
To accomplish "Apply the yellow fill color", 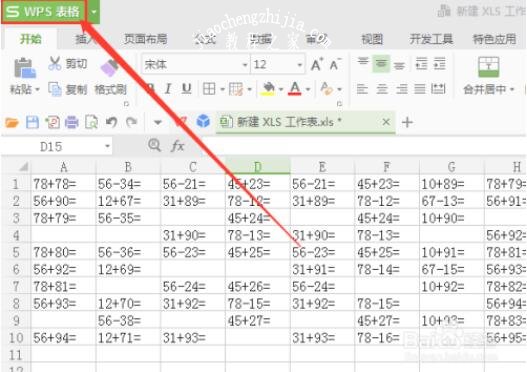I will pyautogui.click(x=268, y=89).
